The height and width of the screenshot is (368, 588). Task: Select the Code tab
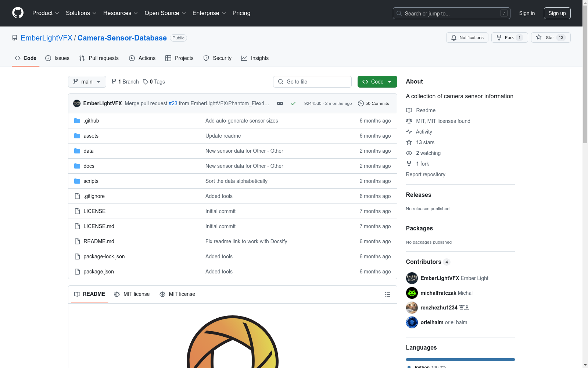coord(26,58)
